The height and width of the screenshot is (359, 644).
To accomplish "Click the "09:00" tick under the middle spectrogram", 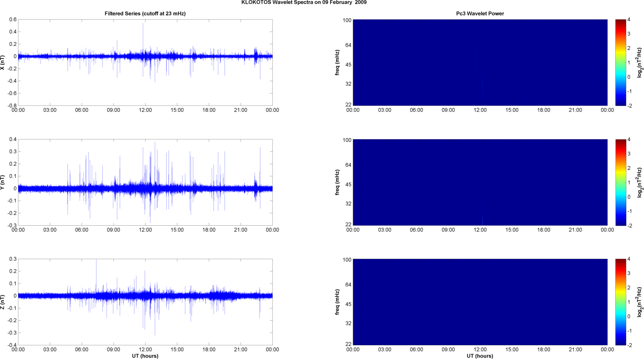I will point(448,230).
